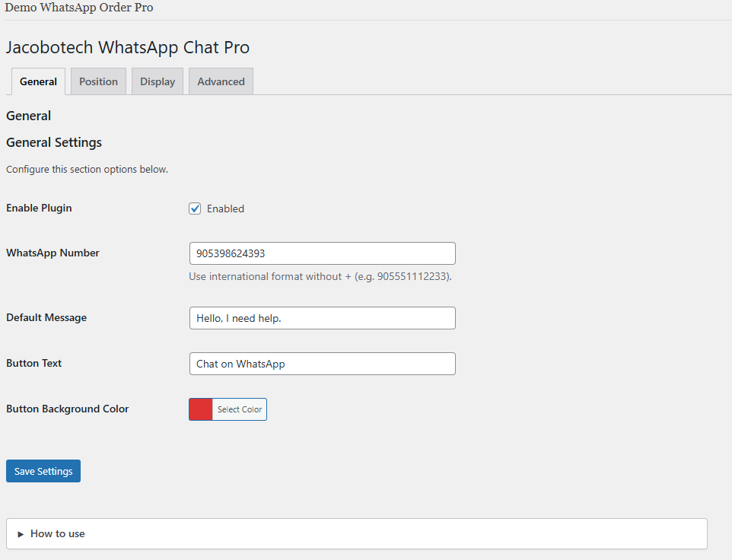Click the Demo WhatsApp Order Pro title
Screen dimensions: 732x560
(x=79, y=8)
